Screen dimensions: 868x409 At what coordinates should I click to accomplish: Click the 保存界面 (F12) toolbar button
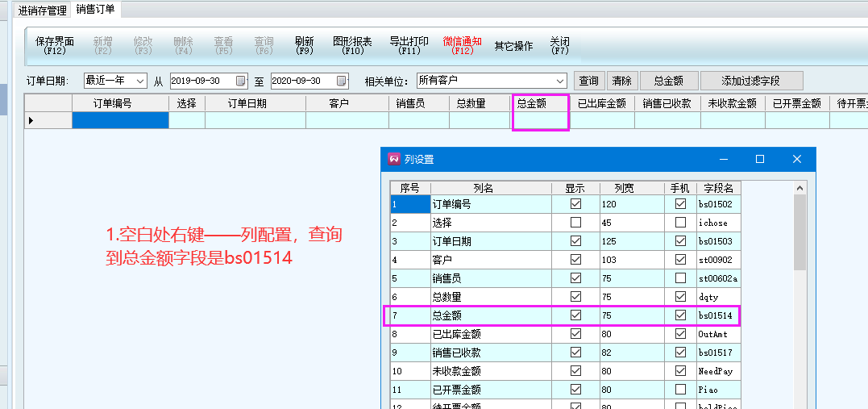(55, 45)
